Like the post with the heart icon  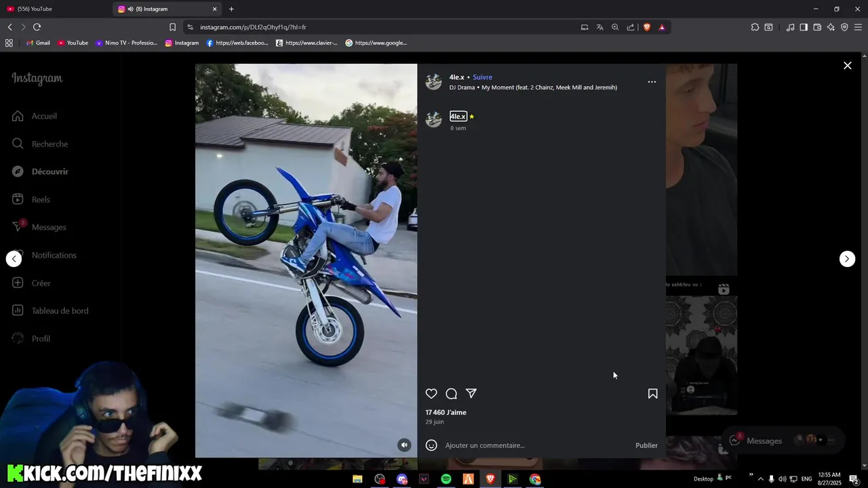pyautogui.click(x=431, y=394)
